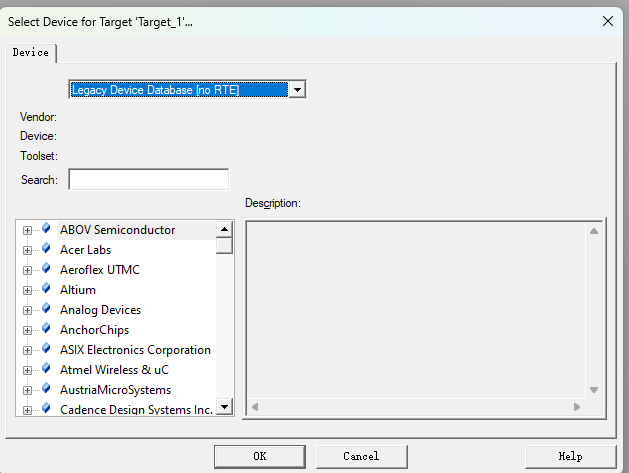Select the Device tab
The image size is (629, 473).
coord(30,53)
